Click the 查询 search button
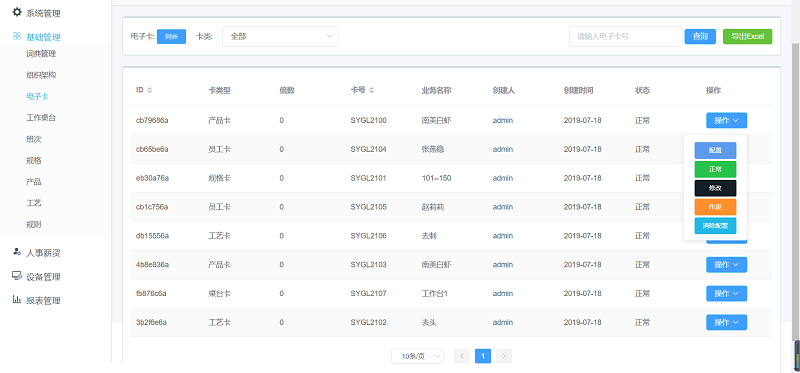The width and height of the screenshot is (800, 373). coord(700,36)
